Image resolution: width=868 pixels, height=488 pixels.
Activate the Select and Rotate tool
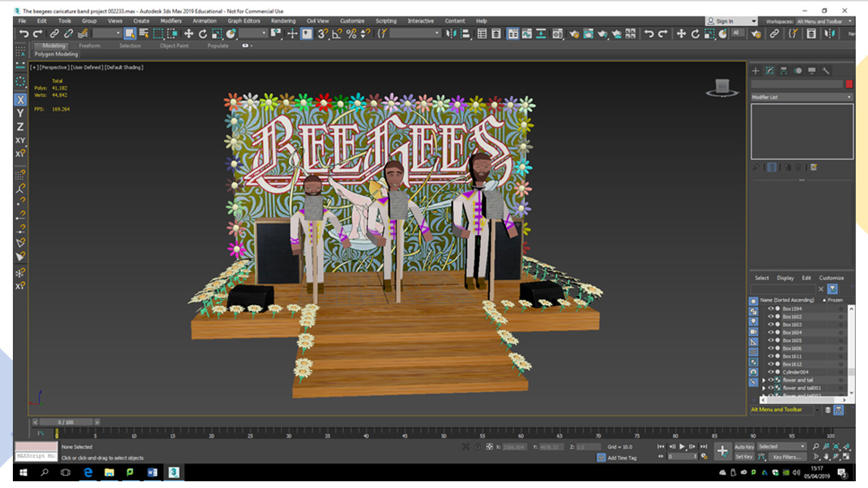[203, 34]
